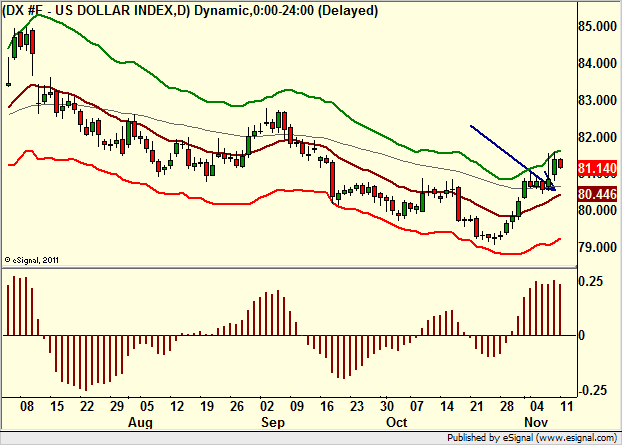The width and height of the screenshot is (622, 445).
Task: Select the 0.25 oscillator scale label
Action: pos(591,281)
